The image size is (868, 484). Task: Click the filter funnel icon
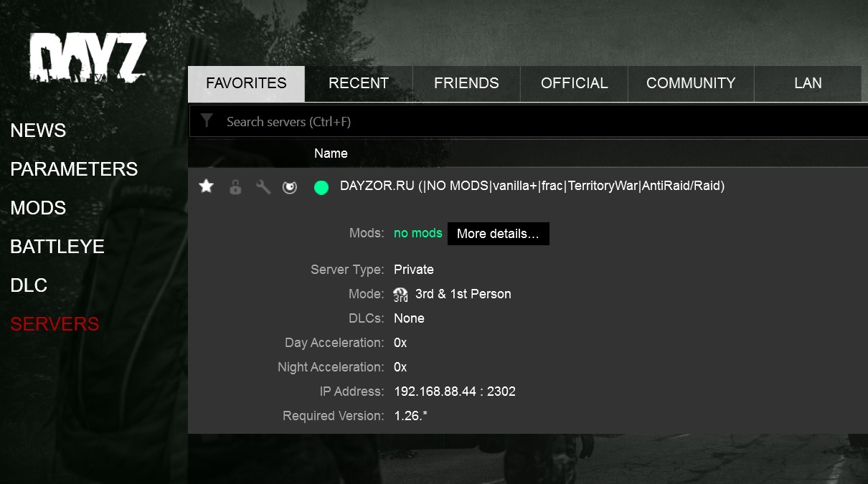click(x=207, y=120)
